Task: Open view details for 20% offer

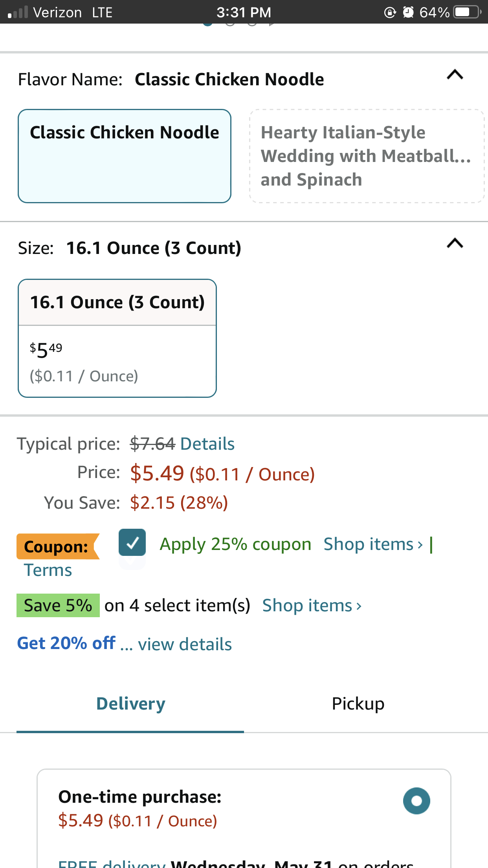Action: [185, 644]
